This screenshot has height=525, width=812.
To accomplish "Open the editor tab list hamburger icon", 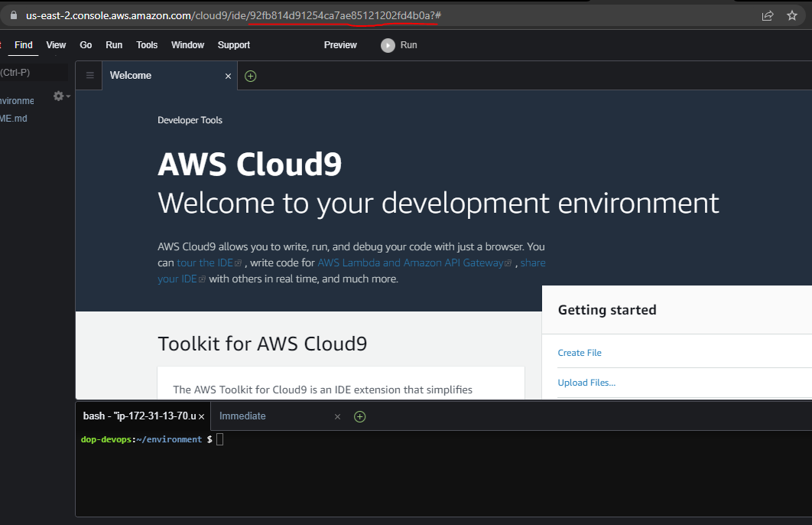I will pyautogui.click(x=89, y=75).
